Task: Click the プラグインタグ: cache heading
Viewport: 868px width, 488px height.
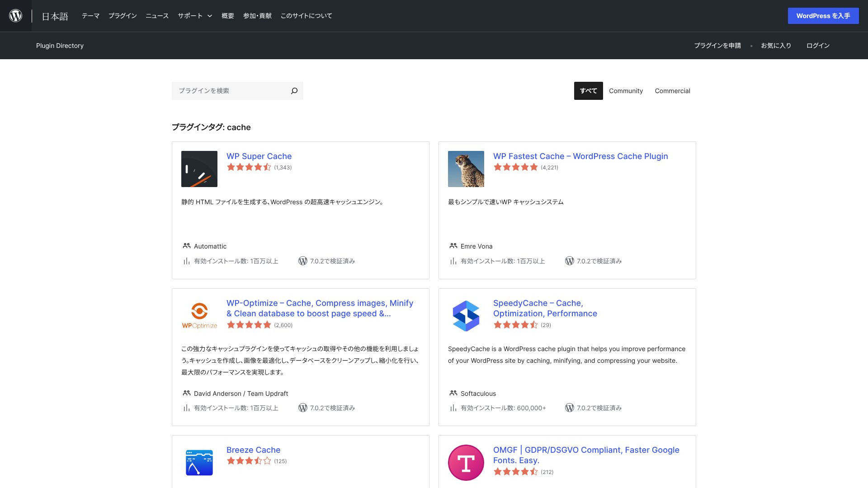Action: (211, 127)
